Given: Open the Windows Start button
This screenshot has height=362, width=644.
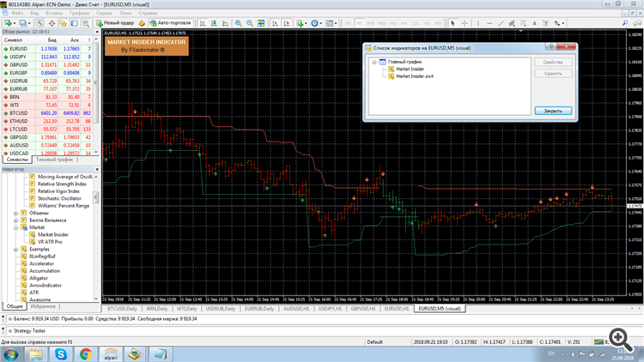Looking at the screenshot, I should click(x=11, y=353).
